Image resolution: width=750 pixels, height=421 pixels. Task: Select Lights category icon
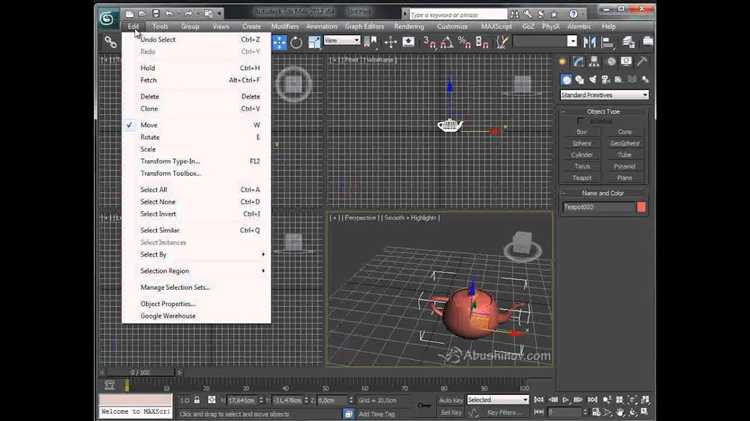(x=593, y=80)
